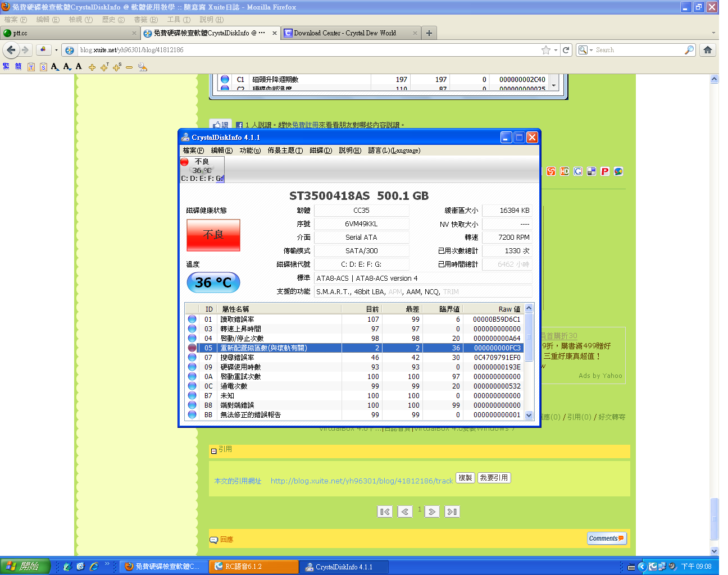This screenshot has width=728, height=575.
Task: Click plain A font toolbar icon
Action: [x=79, y=66]
